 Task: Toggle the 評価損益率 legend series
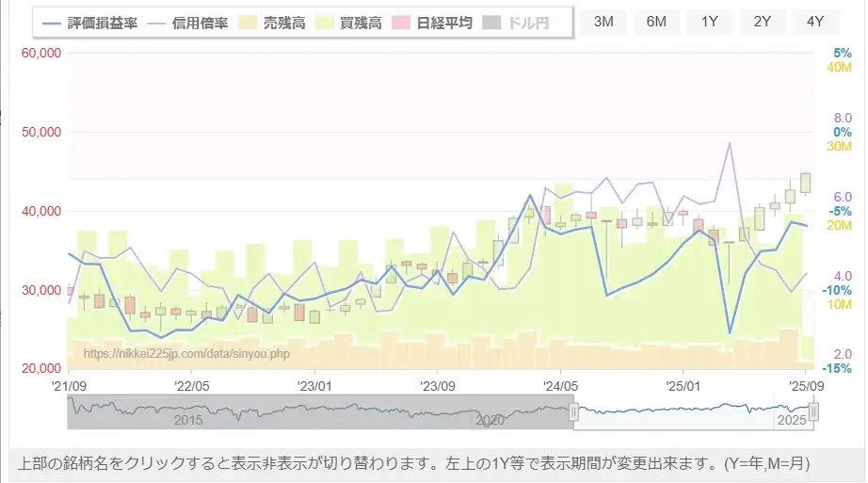pyautogui.click(x=89, y=24)
